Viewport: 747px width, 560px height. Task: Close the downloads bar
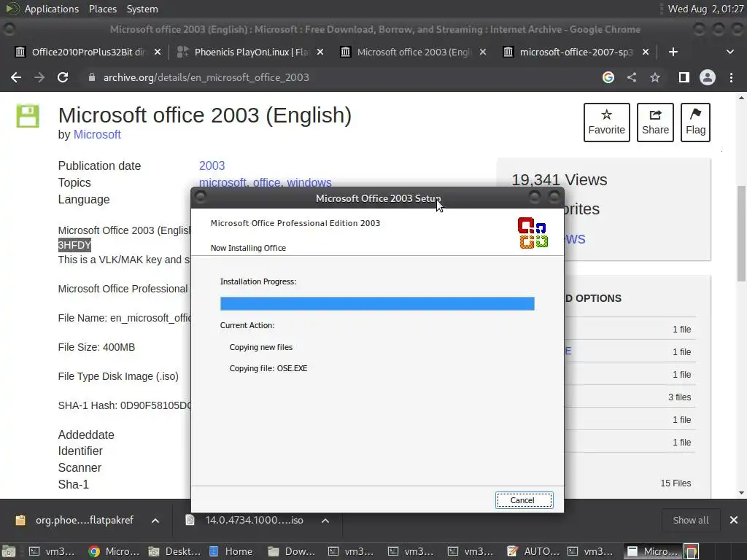[734, 521]
